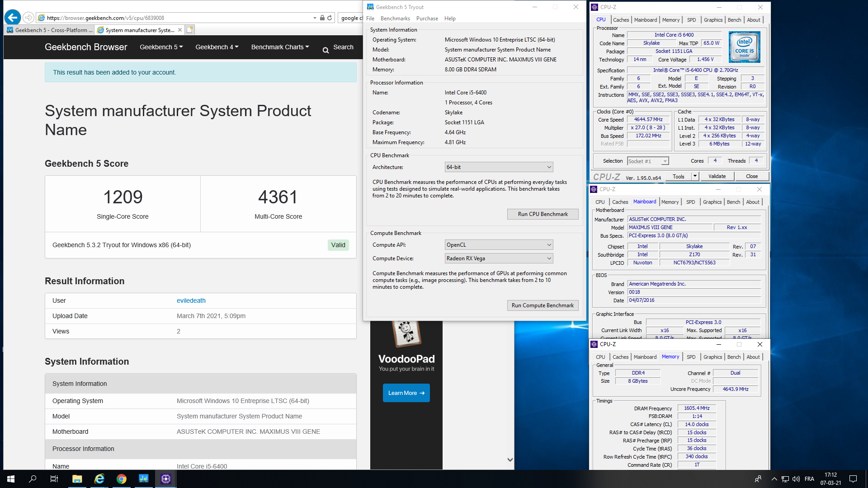The image size is (868, 488).
Task: Open Google Chrome from the taskbar
Action: coord(121,479)
